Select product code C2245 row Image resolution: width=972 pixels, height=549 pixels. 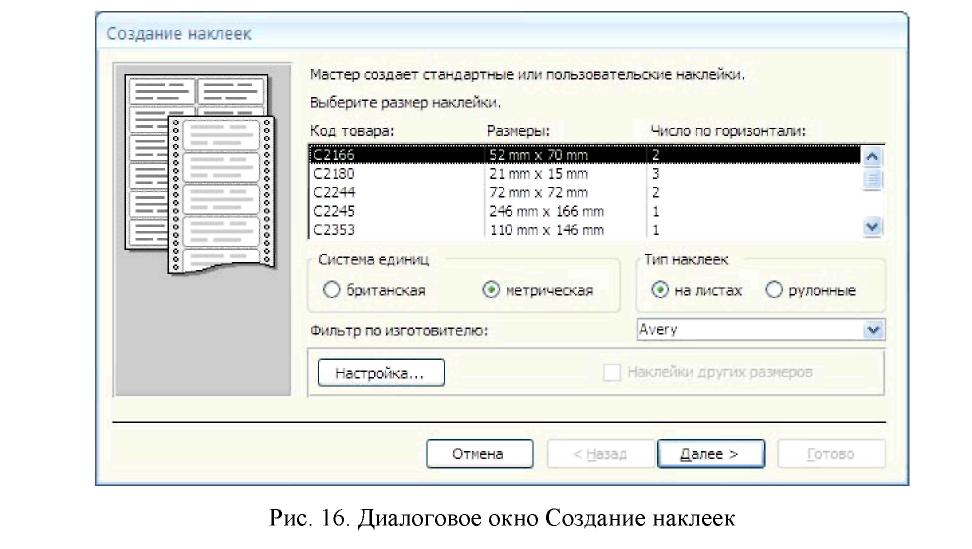[x=585, y=211]
